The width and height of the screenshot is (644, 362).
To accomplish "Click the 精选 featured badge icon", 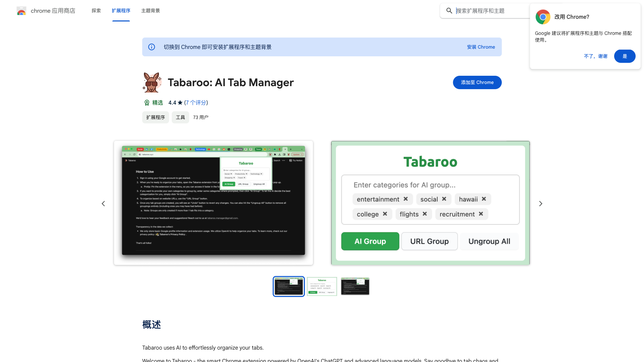I will coord(147,103).
